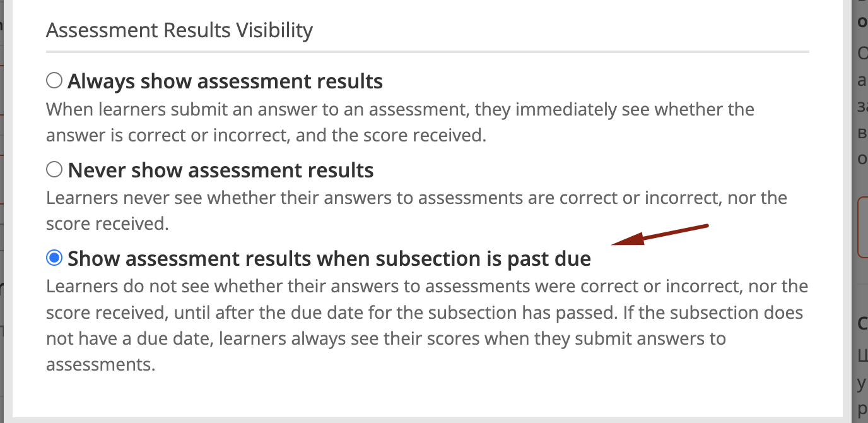Click the divider line under the section heading
The image size is (868, 423).
427,51
